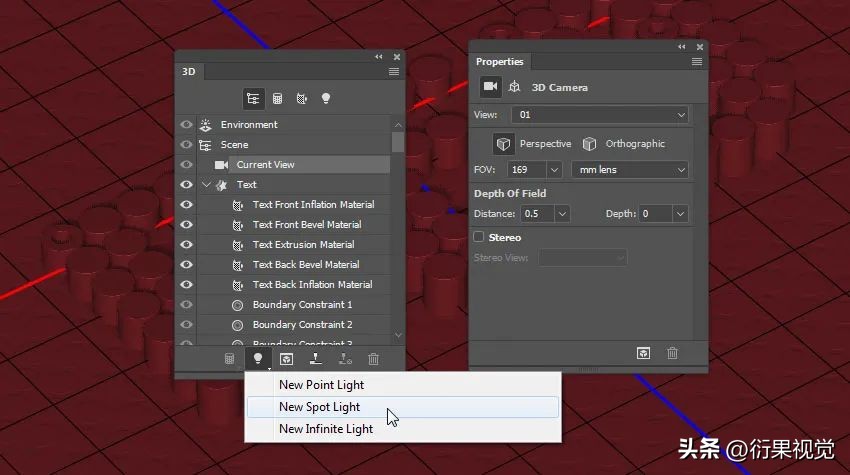Click the move object to ground plane icon

coord(315,358)
